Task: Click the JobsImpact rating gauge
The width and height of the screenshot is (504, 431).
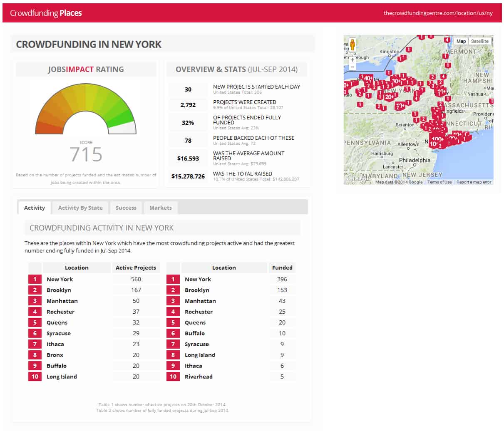Action: pos(86,109)
